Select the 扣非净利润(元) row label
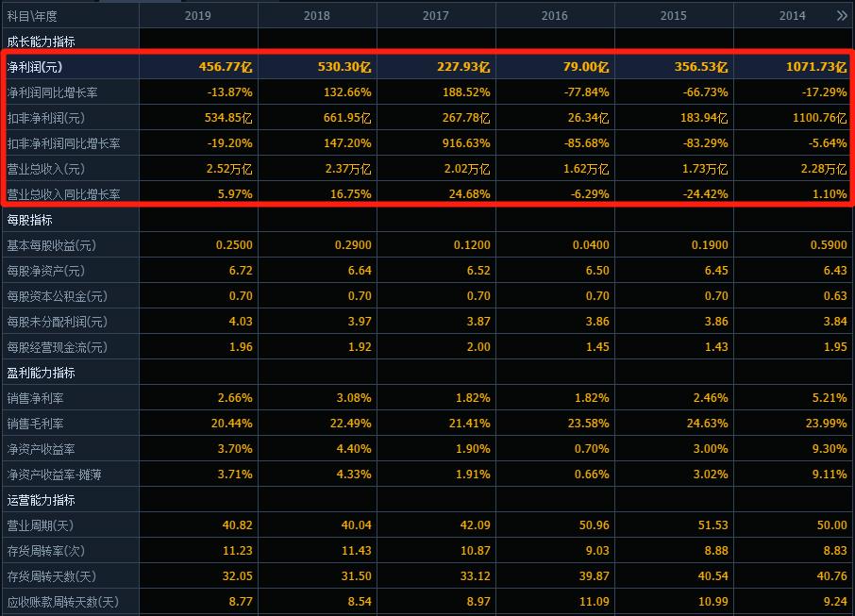Image resolution: width=855 pixels, height=616 pixels. coord(46,118)
